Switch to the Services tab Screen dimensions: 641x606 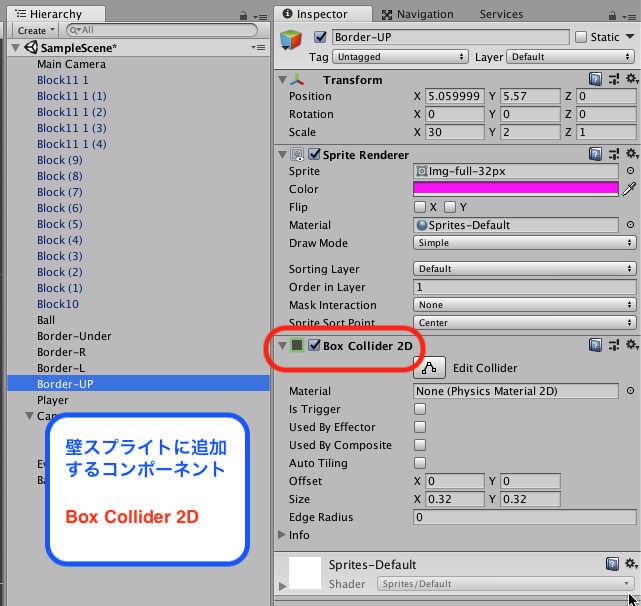[x=501, y=14]
